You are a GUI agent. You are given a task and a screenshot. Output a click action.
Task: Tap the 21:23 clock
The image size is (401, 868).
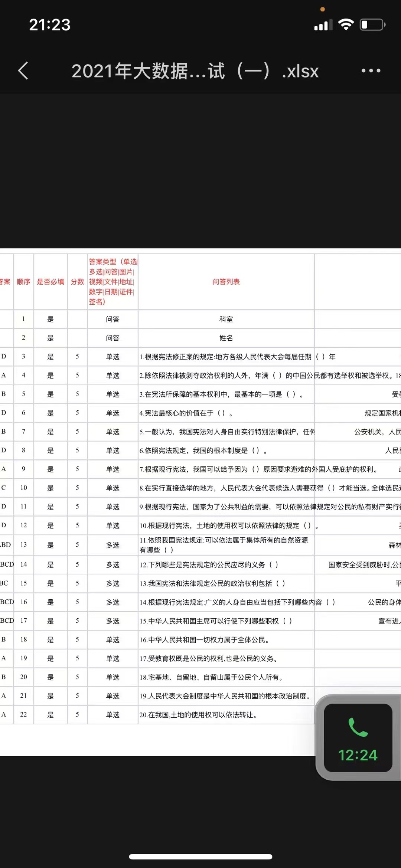coord(50,25)
